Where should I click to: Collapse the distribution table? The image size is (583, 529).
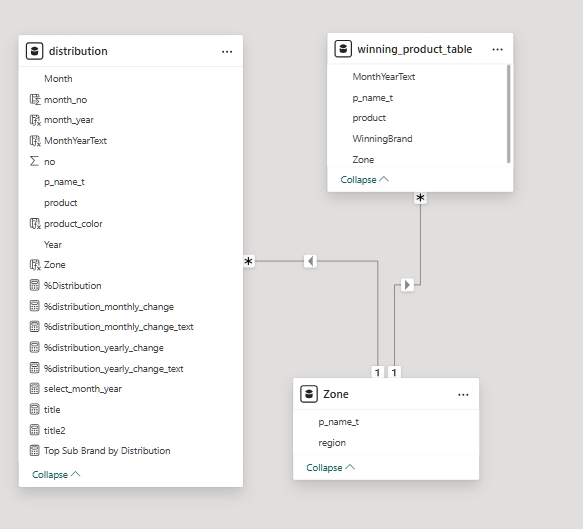[x=56, y=475]
